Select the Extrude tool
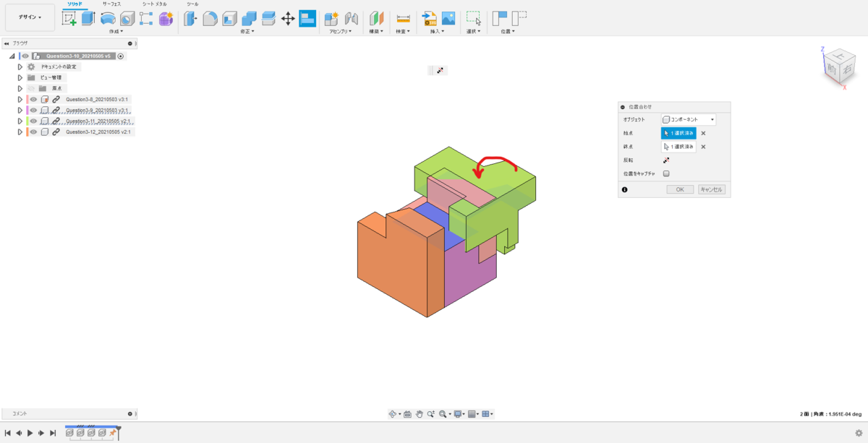The height and width of the screenshot is (443, 868). tap(88, 19)
